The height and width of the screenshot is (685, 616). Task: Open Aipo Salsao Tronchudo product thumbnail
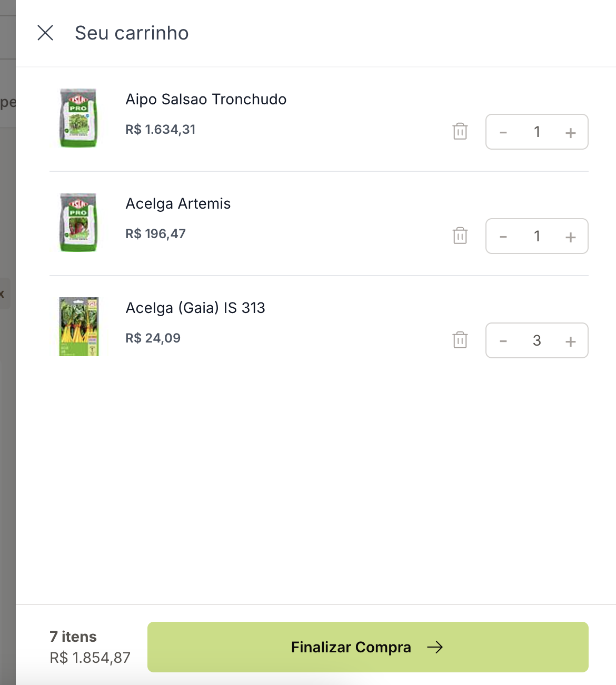click(78, 118)
